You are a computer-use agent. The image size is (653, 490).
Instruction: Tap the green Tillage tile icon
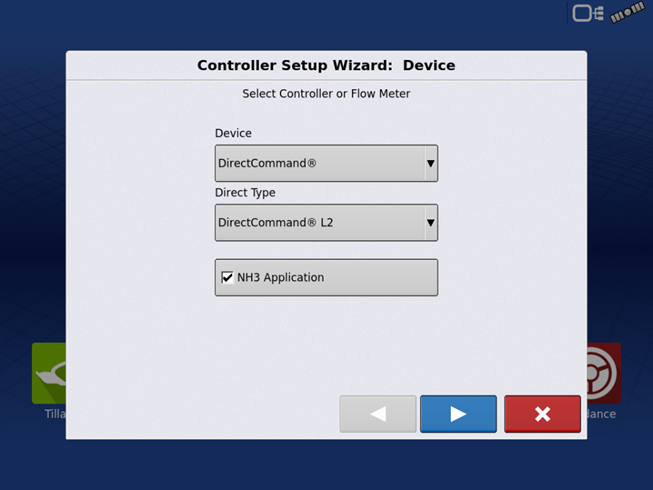(49, 373)
